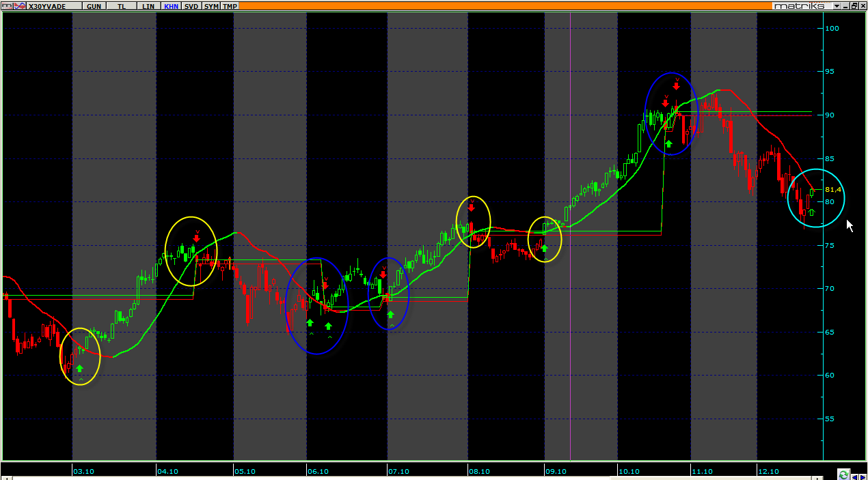Screen dimensions: 868x480
Task: Click the magenta vertical line on the chart
Action: [x=570, y=273]
